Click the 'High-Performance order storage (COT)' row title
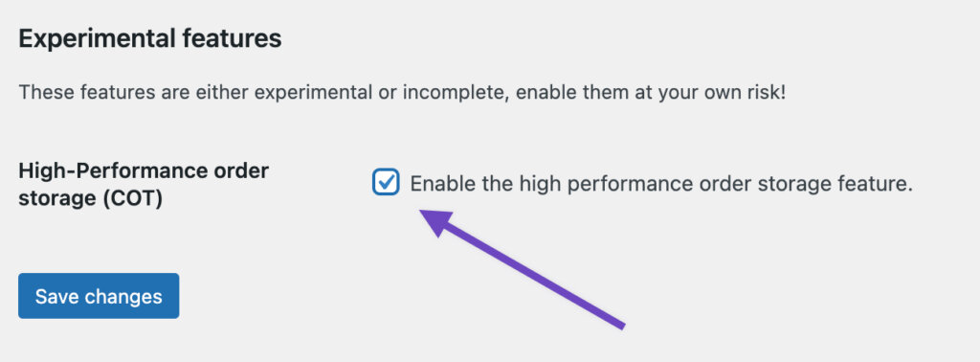980x362 pixels. point(144,185)
